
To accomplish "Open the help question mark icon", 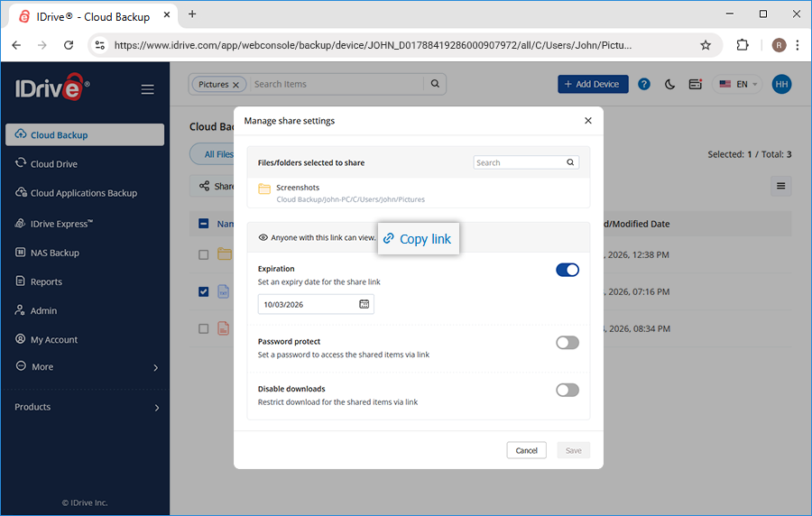I will point(643,84).
